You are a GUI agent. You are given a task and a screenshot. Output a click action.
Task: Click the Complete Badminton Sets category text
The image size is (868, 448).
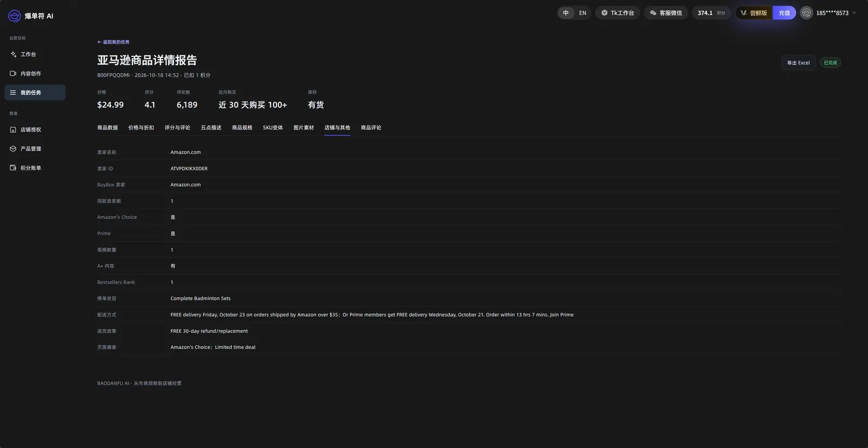pos(200,299)
